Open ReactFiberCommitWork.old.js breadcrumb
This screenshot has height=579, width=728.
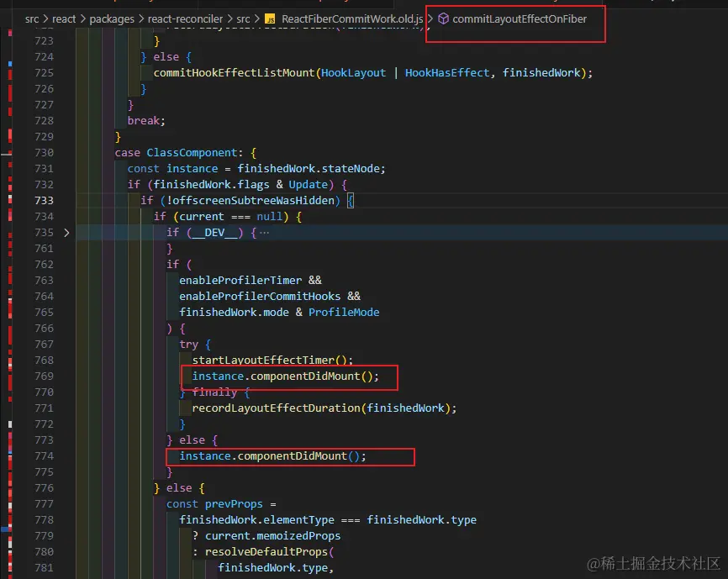[x=352, y=19]
